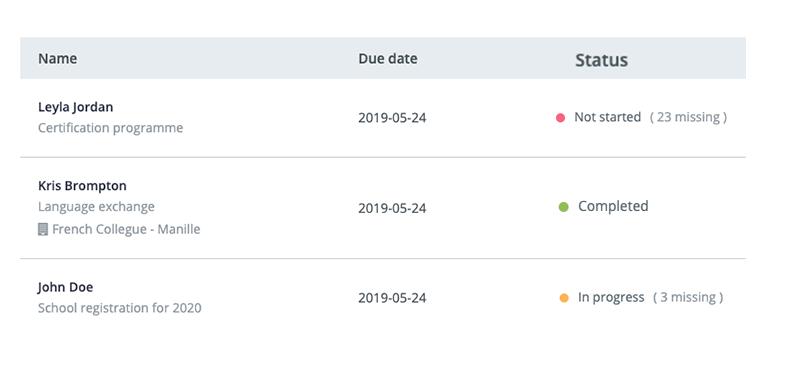Select the Certification programme subtitle
Screen dimensions: 792x368
point(111,128)
